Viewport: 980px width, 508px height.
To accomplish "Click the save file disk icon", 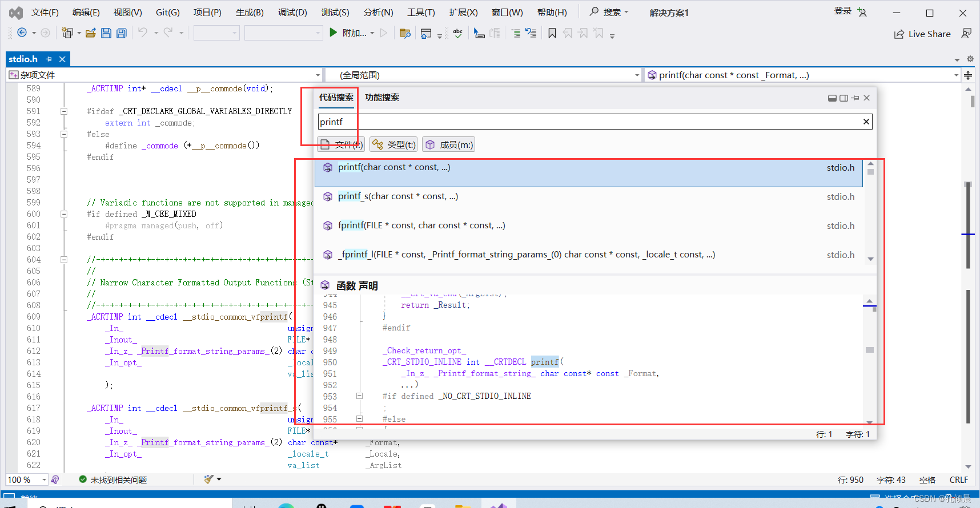I will 106,33.
